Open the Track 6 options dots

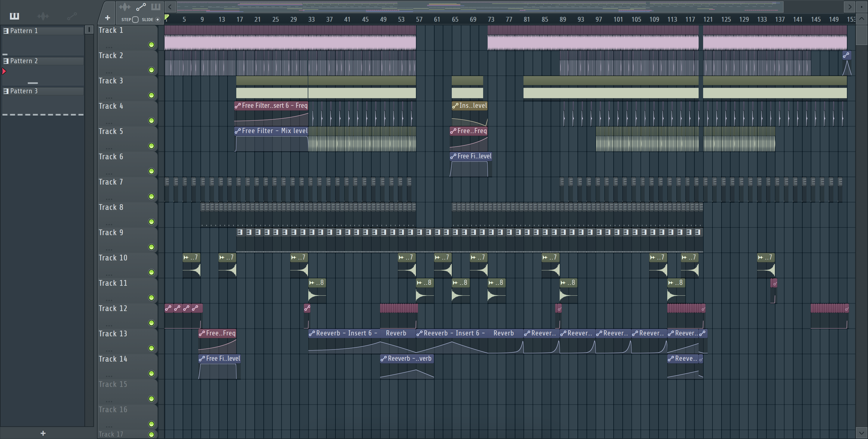click(x=108, y=173)
